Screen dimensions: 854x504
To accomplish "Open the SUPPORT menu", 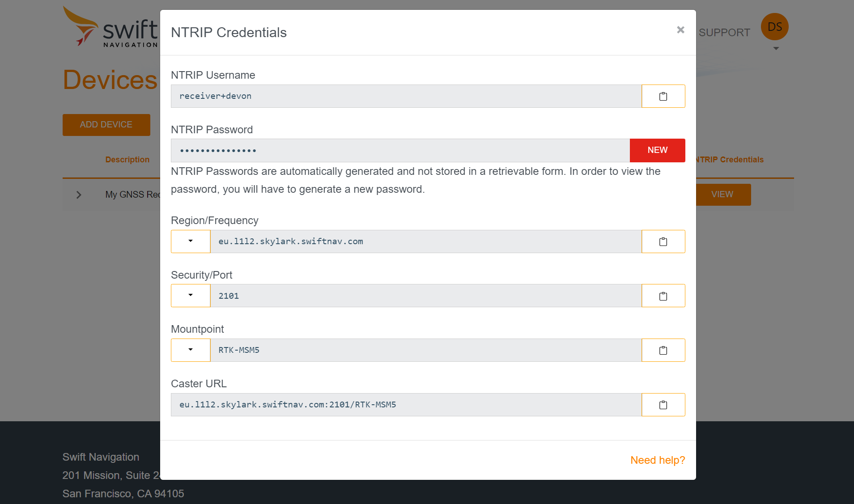I will click(724, 32).
